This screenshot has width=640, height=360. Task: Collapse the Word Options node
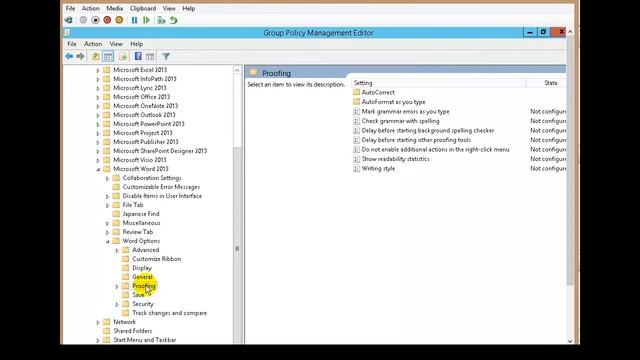107,241
